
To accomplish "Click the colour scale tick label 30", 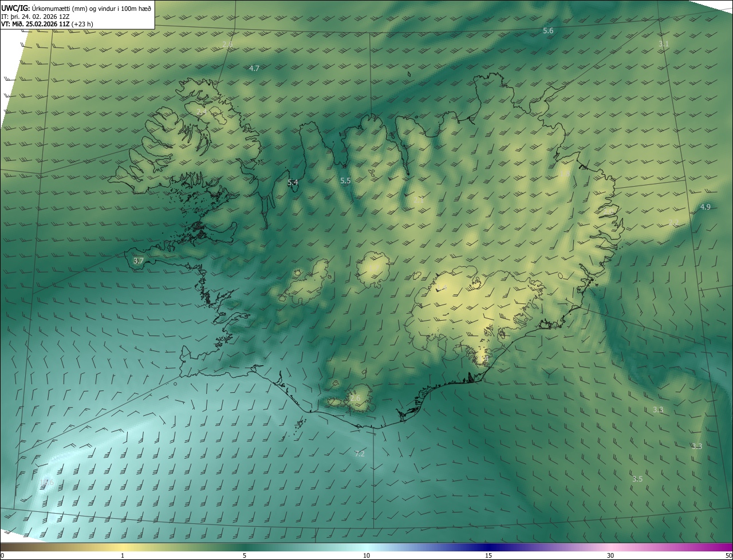I will click(610, 555).
